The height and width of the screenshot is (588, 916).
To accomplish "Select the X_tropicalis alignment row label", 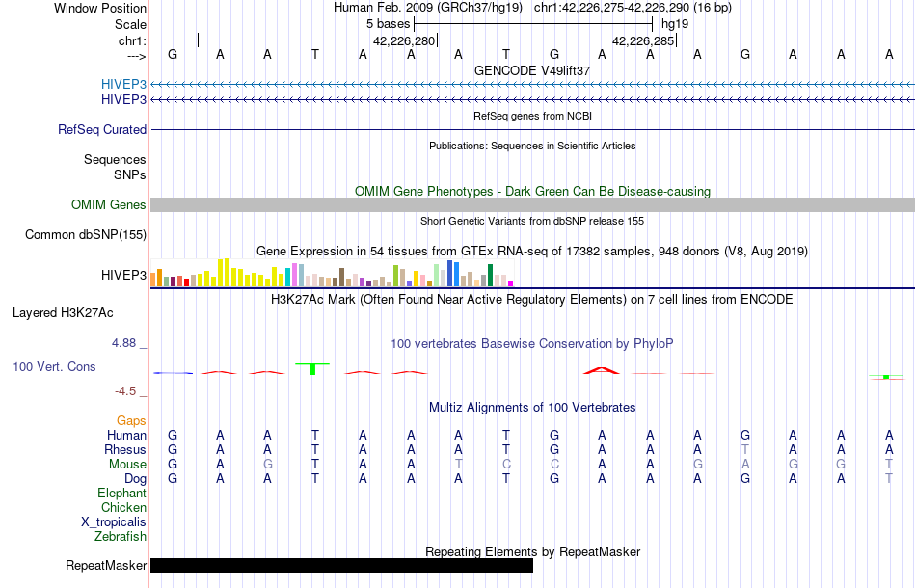I will point(114,522).
